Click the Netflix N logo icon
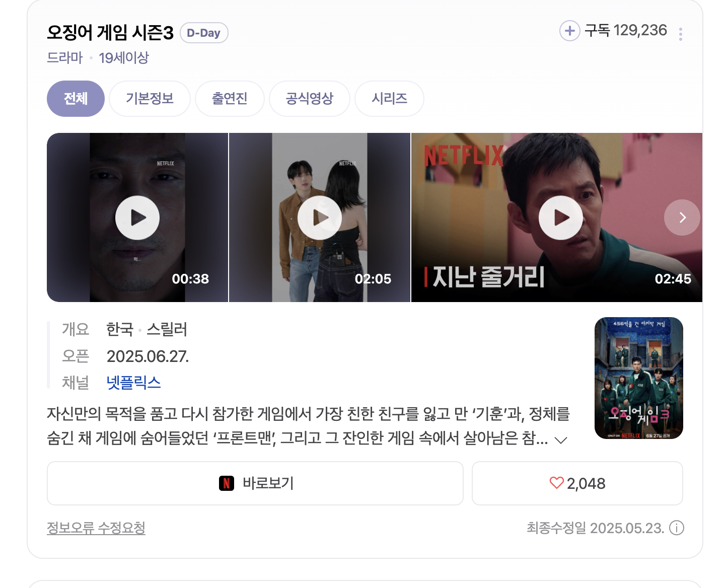 [x=227, y=483]
